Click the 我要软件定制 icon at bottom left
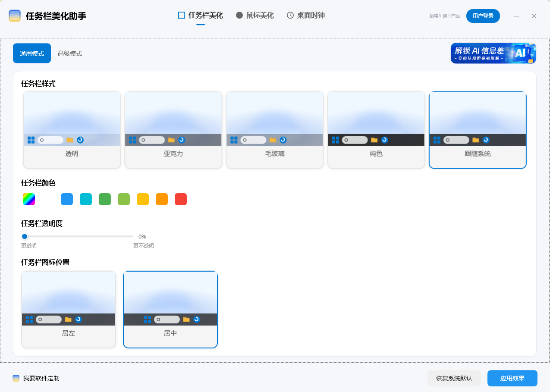The width and height of the screenshot is (550, 392). click(16, 378)
